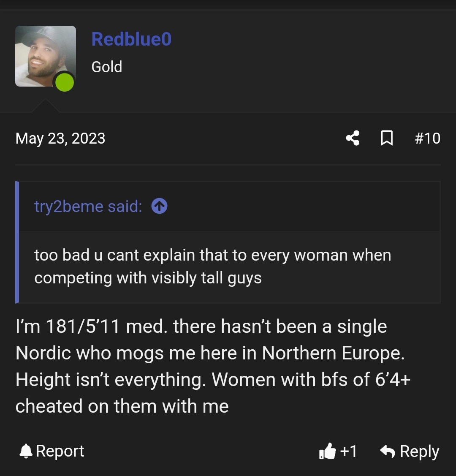Open RedblueO's member profile

[131, 38]
